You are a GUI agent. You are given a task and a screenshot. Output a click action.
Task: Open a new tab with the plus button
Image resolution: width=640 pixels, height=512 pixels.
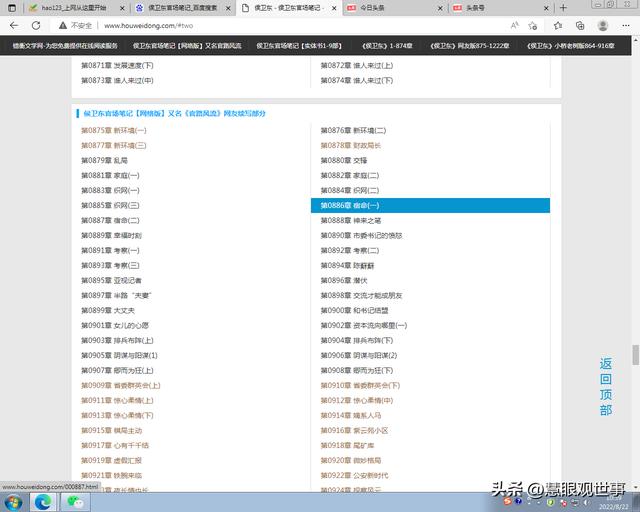(563, 7)
